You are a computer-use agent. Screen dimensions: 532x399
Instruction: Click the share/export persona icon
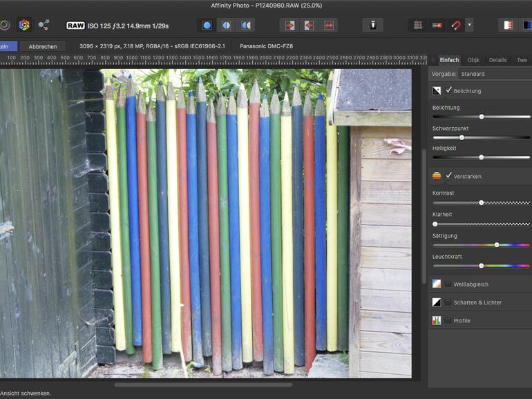point(44,26)
